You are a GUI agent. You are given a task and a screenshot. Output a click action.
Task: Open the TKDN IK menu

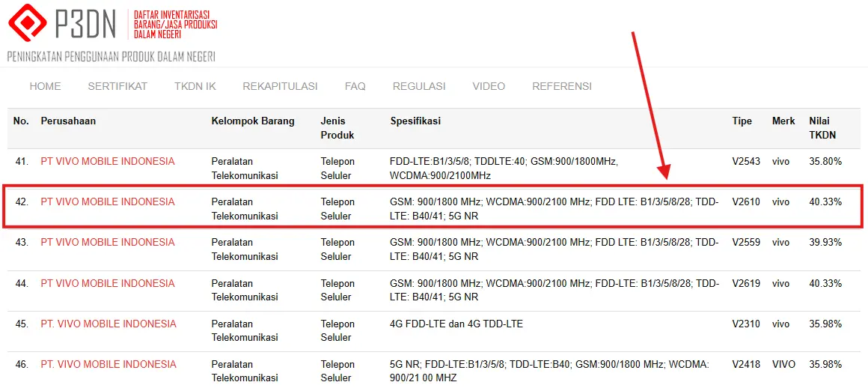coord(195,86)
